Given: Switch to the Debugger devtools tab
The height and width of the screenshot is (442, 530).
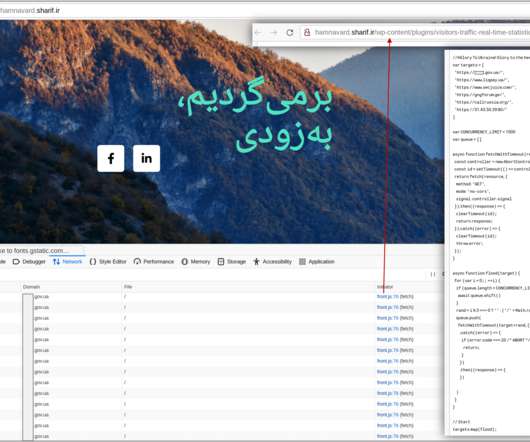Looking at the screenshot, I should click(29, 262).
